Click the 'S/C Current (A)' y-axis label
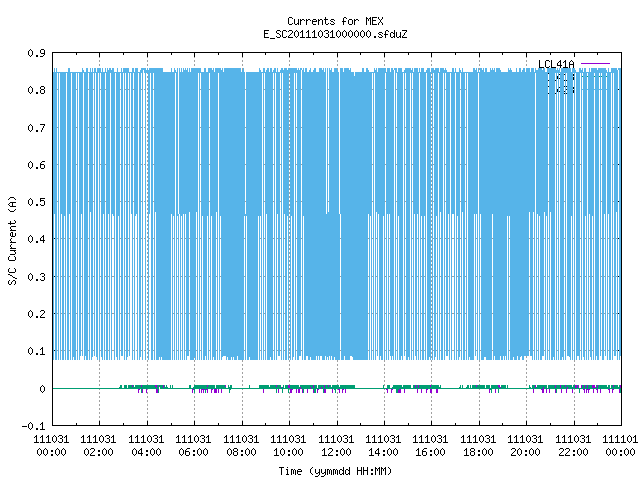This screenshot has width=640, height=480. click(13, 240)
